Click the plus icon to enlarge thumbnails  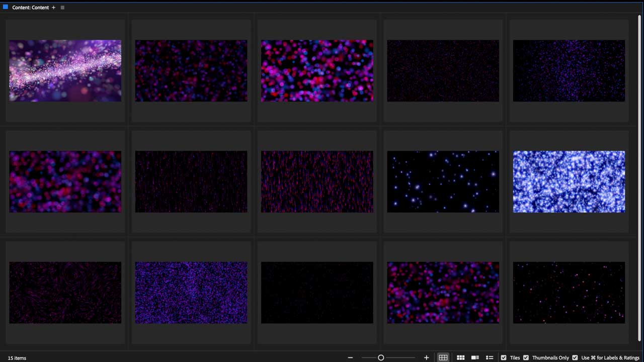click(426, 357)
